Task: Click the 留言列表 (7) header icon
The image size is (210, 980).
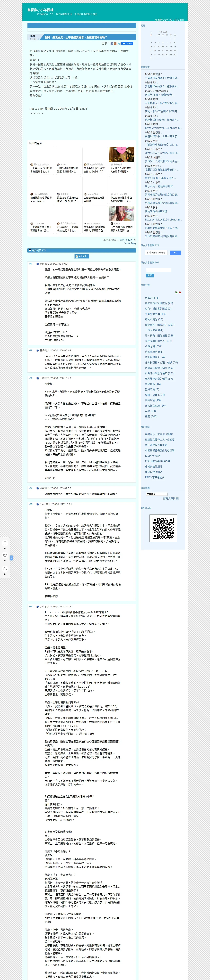Action: click(30, 250)
